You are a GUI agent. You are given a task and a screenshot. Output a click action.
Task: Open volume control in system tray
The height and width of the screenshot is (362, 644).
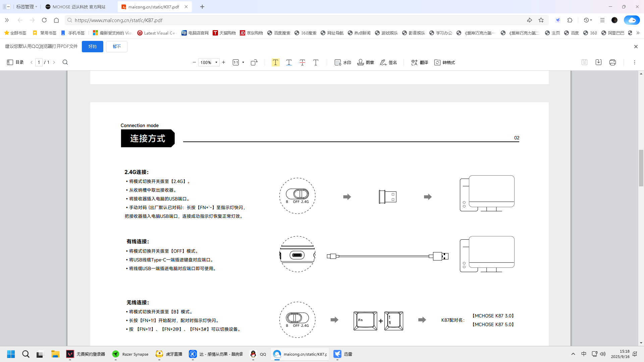coord(603,354)
